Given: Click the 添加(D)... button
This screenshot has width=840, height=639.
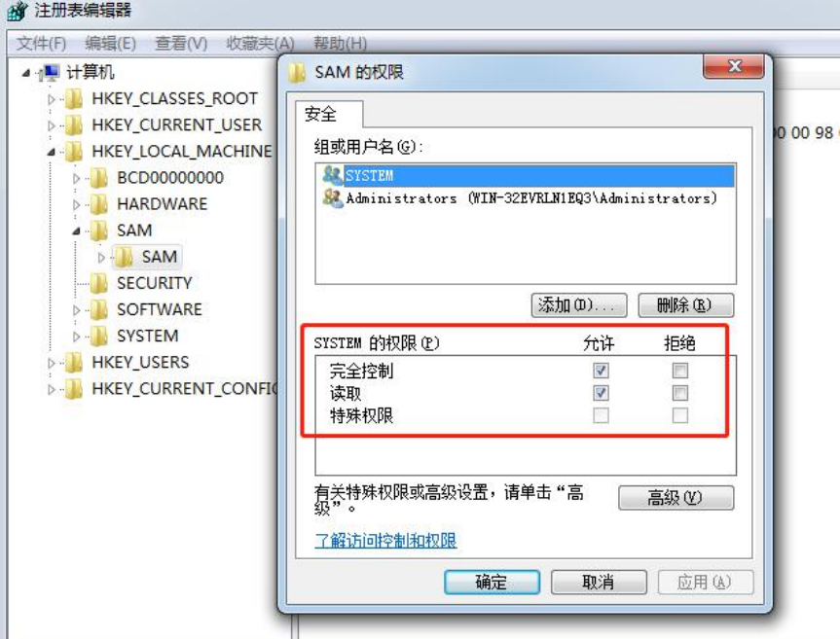Looking at the screenshot, I should tap(579, 305).
